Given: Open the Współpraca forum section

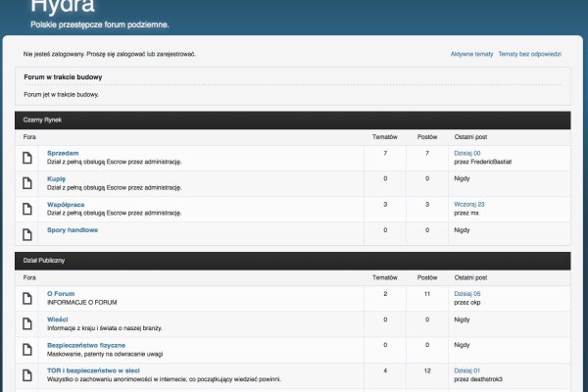Looking at the screenshot, I should 68,204.
